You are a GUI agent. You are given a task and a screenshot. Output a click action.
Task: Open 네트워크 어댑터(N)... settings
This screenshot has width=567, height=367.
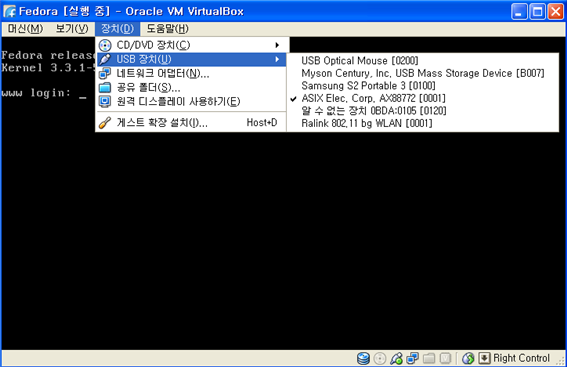pos(192,73)
